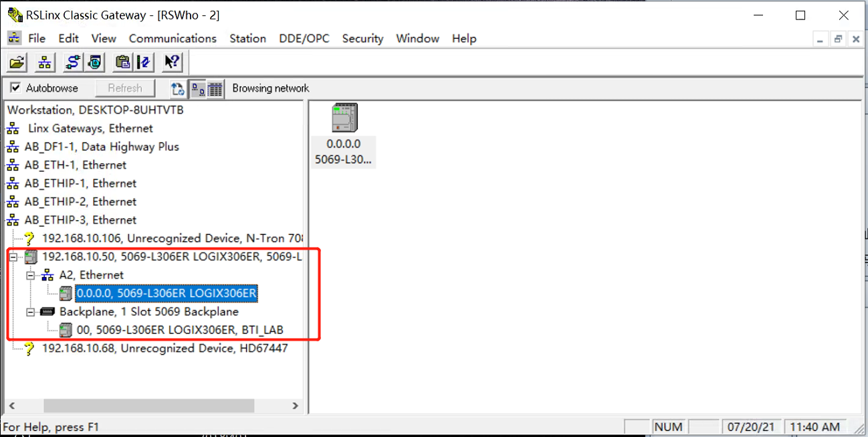Open the Window menu
The width and height of the screenshot is (868, 437).
(417, 38)
